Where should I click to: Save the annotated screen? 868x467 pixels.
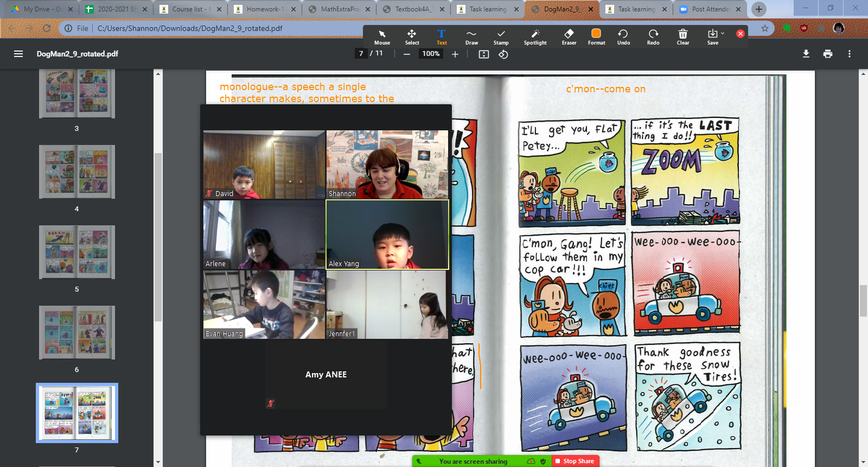point(712,37)
